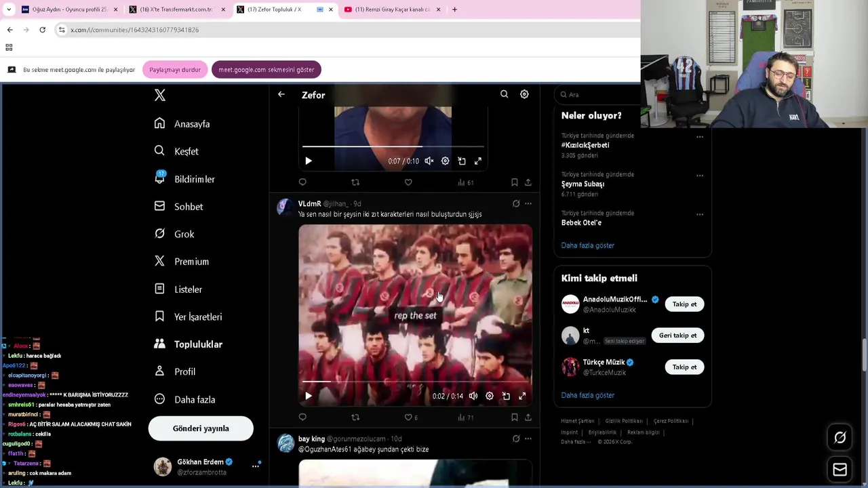Click Paylaşmayı durdur button

tap(175, 70)
